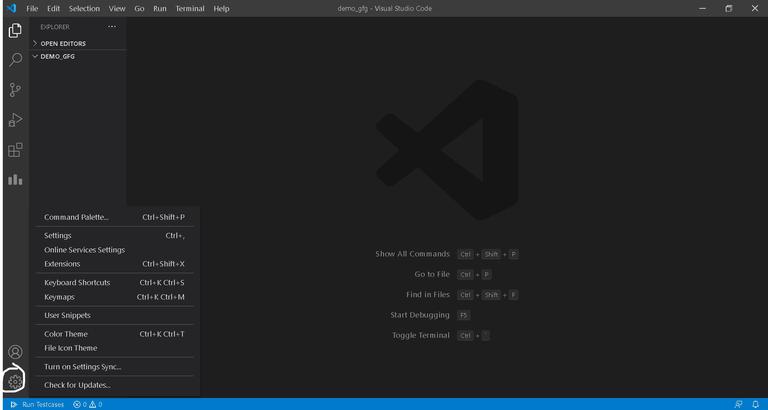Viewport: 768px width, 410px height.
Task: Open the bar chart icon in activity bar
Action: click(15, 179)
